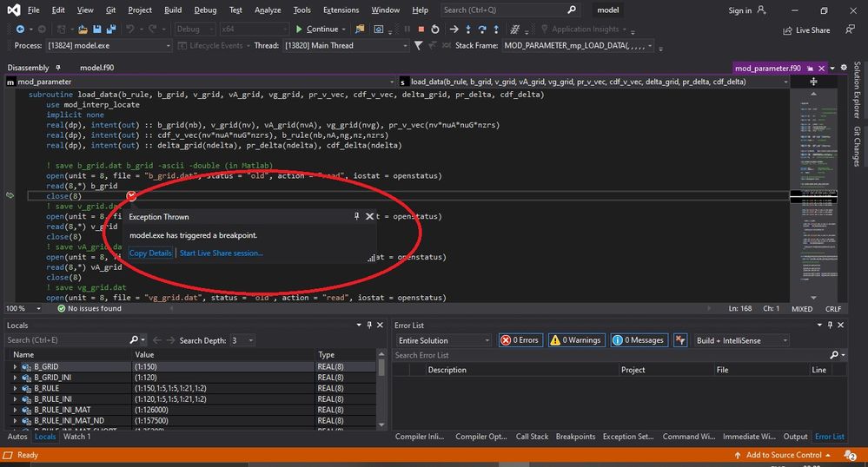868x467 pixels.
Task: Expand the B_GRID_INI variable row
Action: 15,378
